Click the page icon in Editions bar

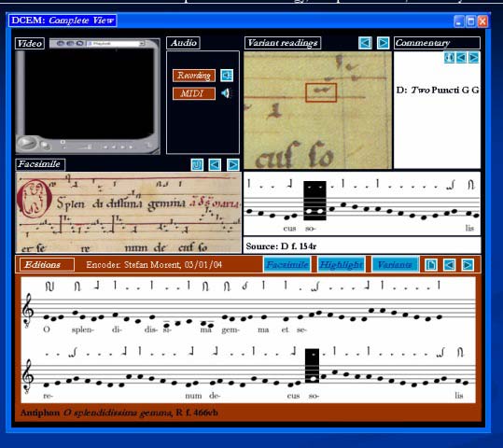point(431,265)
